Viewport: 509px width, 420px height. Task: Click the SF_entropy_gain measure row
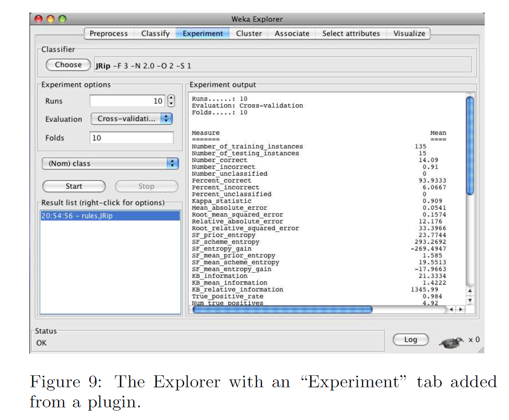(319, 249)
